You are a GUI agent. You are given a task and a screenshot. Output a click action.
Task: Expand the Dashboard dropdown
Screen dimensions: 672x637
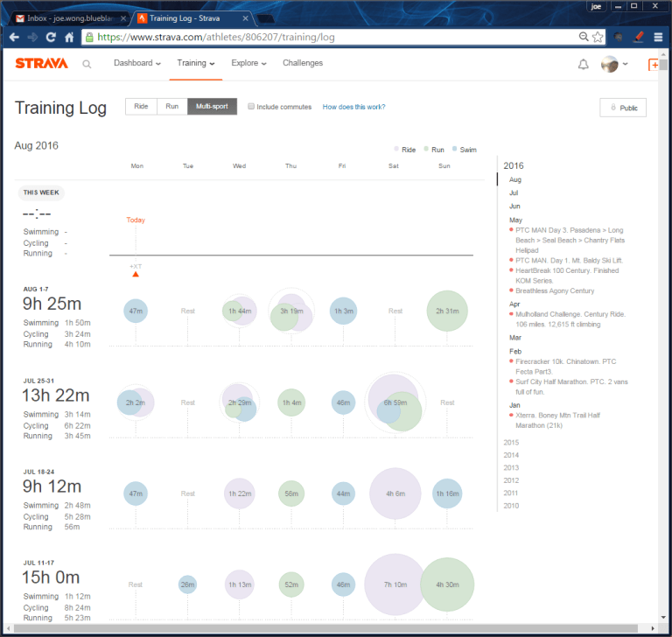pos(137,63)
